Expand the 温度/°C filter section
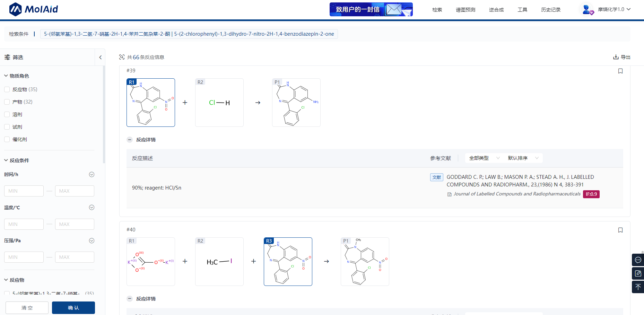 tap(92, 208)
